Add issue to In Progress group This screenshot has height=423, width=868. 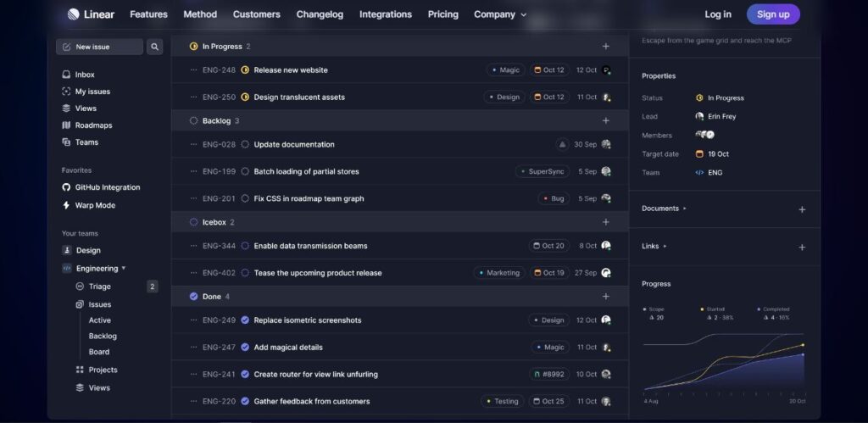pos(605,47)
